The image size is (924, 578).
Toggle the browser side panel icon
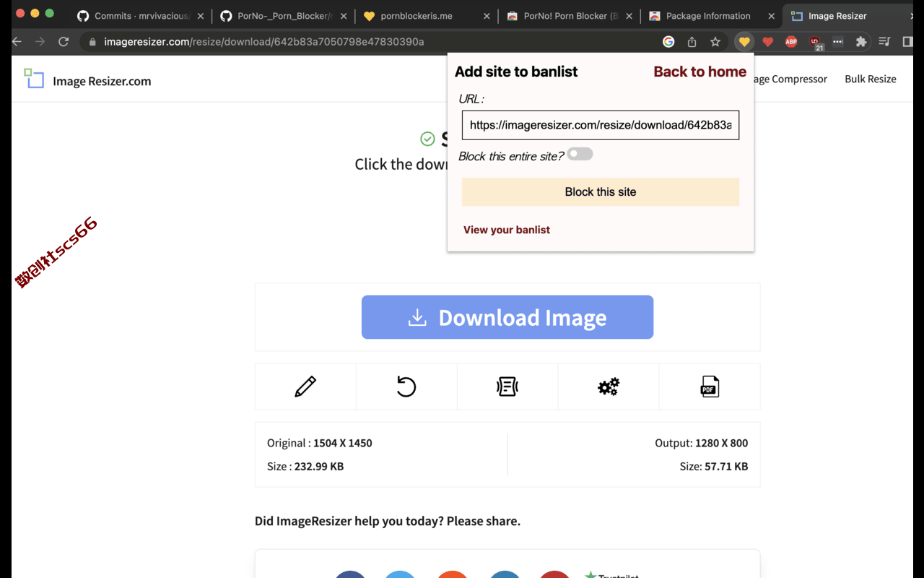click(907, 42)
